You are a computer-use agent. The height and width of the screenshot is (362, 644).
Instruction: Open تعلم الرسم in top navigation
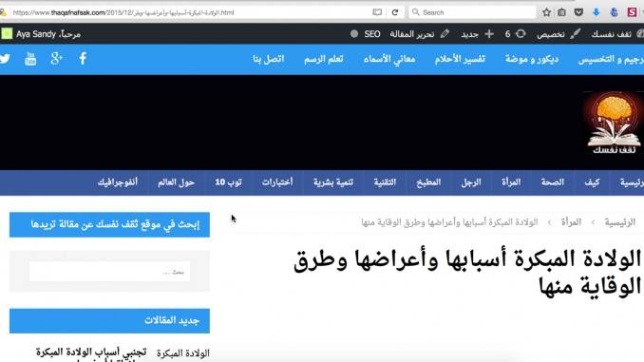324,59
